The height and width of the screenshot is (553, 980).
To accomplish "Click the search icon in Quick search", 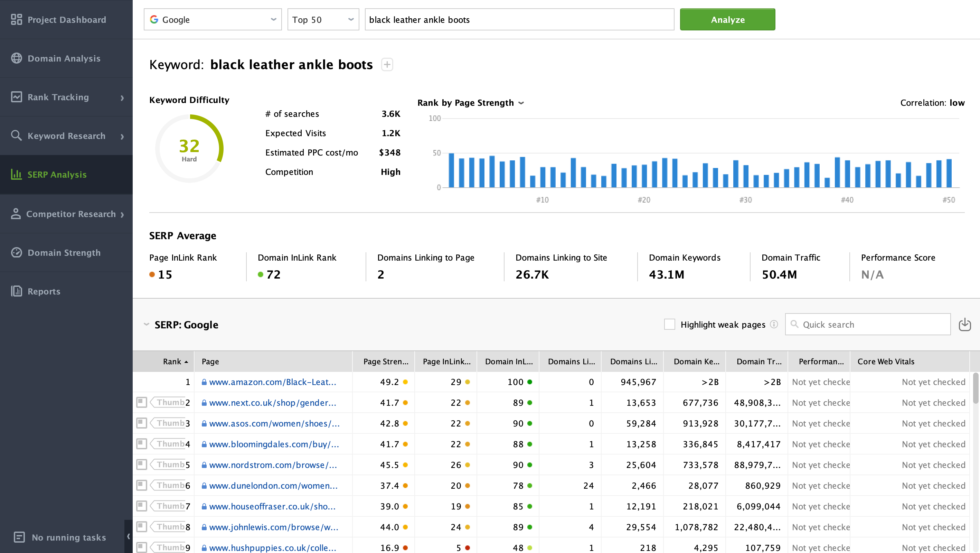I will pos(794,324).
